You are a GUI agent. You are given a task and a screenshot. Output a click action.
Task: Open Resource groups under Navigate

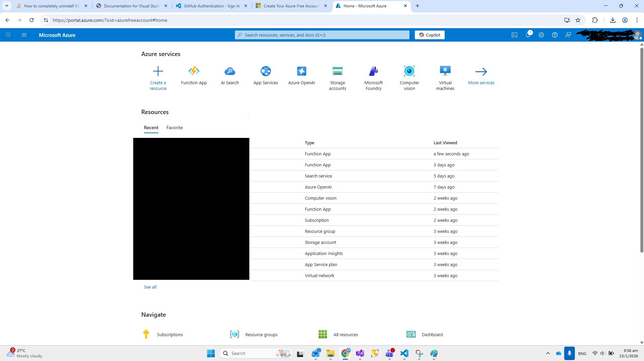point(261,334)
